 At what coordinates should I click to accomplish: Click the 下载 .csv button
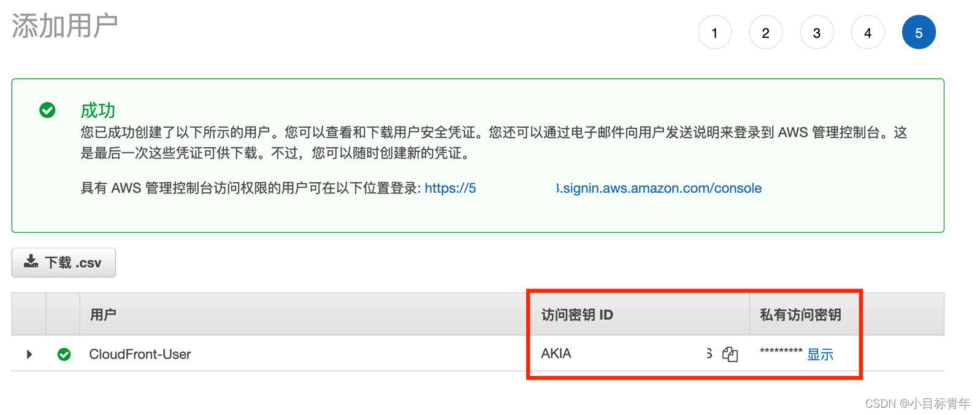click(63, 262)
